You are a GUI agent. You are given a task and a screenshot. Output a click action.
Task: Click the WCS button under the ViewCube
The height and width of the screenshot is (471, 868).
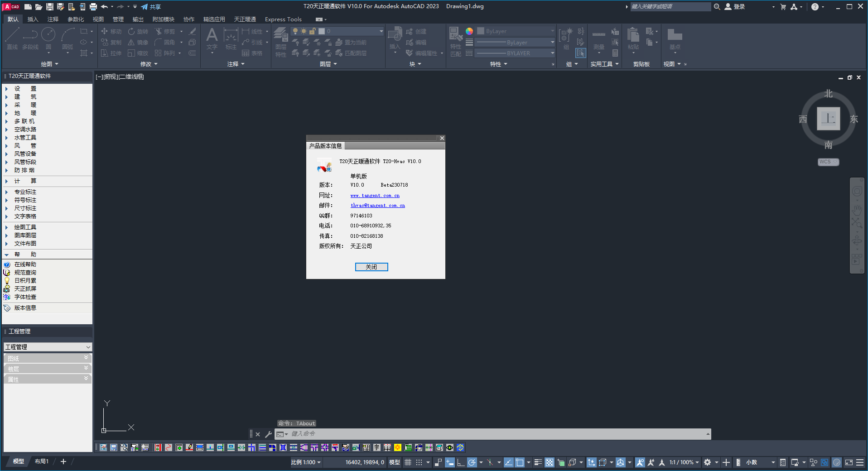(x=828, y=162)
